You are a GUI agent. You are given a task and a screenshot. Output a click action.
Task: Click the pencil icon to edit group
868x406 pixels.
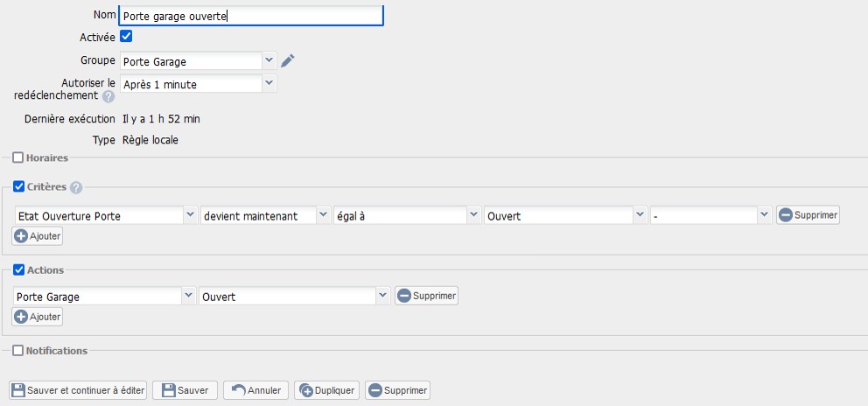pyautogui.click(x=288, y=60)
